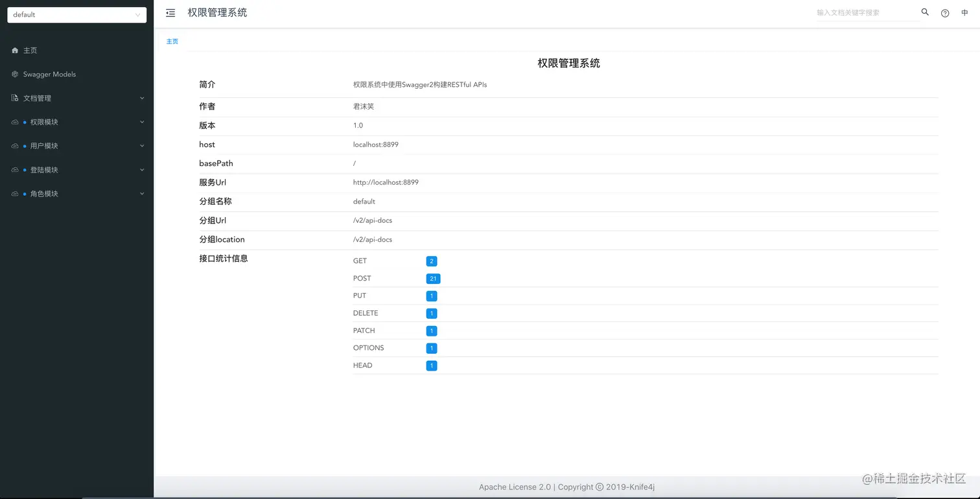The height and width of the screenshot is (499, 980).
Task: Click the HEAD count badge
Action: pyautogui.click(x=432, y=366)
